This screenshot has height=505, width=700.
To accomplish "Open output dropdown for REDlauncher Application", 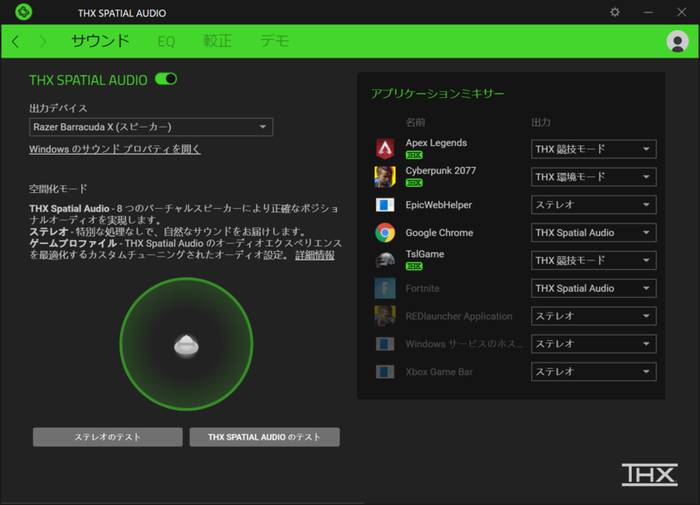I will pyautogui.click(x=594, y=316).
